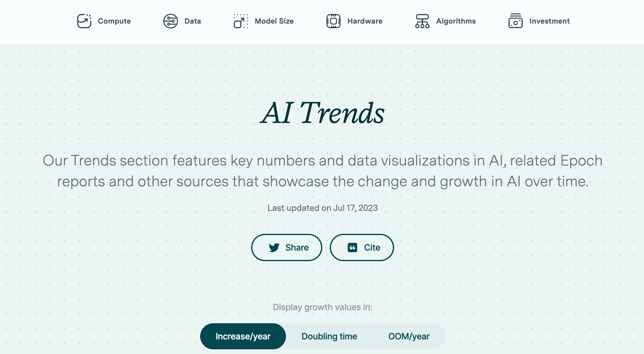Click the Cite quote icon
Image resolution: width=644 pixels, height=354 pixels.
click(352, 247)
